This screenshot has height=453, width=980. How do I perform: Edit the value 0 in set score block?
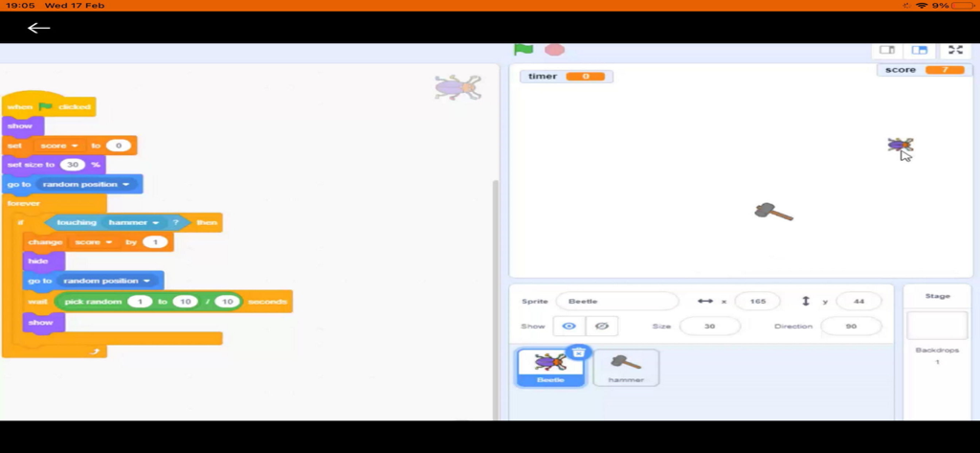coord(118,146)
